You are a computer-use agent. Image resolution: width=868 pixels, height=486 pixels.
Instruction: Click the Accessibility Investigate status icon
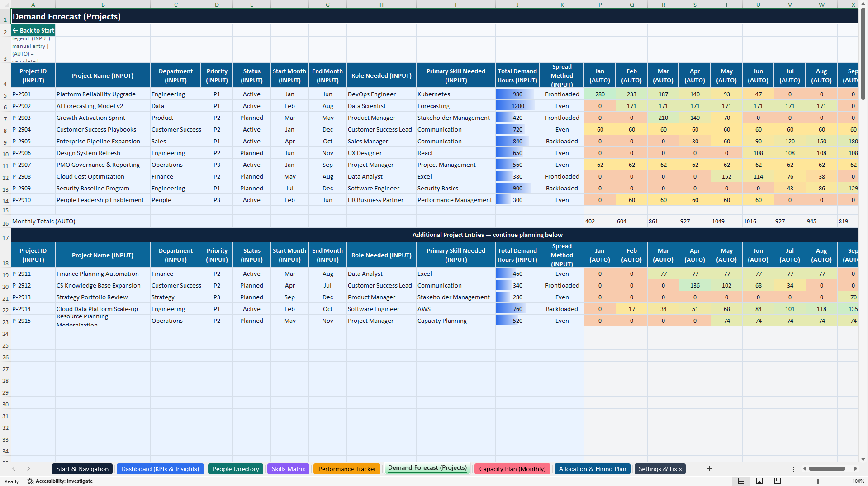60,481
